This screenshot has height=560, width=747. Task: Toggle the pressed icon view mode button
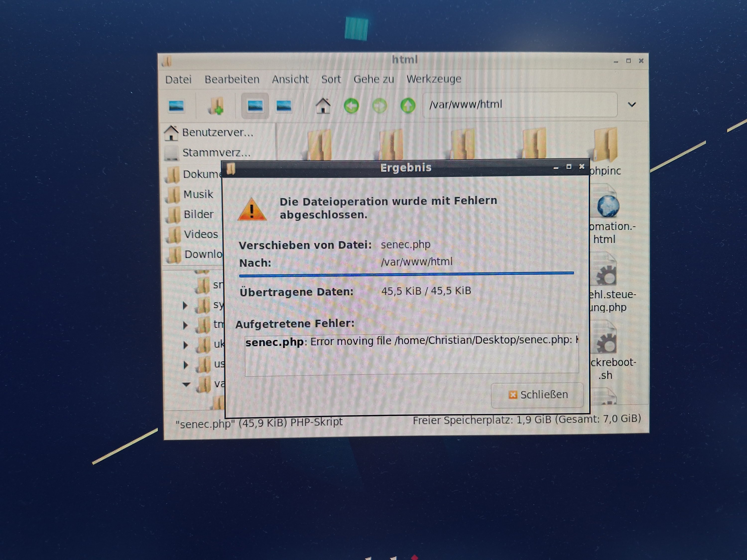click(255, 106)
